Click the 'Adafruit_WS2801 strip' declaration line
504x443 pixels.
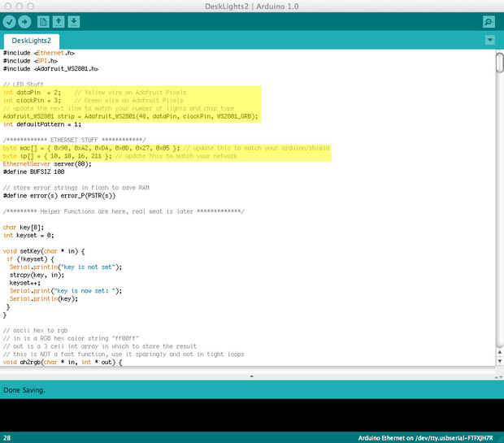pos(131,116)
